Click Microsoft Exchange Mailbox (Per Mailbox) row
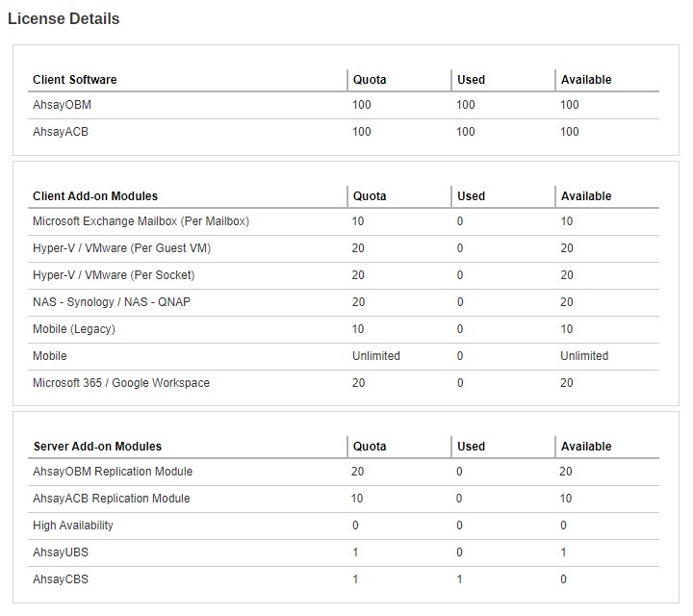 pyautogui.click(x=344, y=221)
